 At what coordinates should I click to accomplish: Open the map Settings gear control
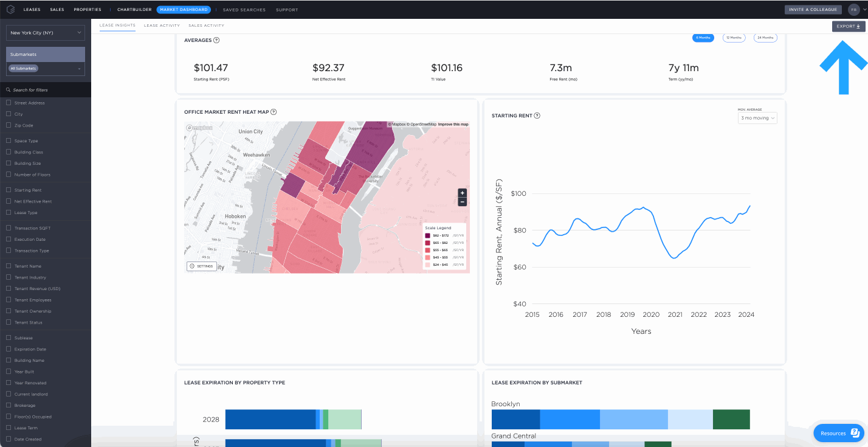tap(201, 266)
